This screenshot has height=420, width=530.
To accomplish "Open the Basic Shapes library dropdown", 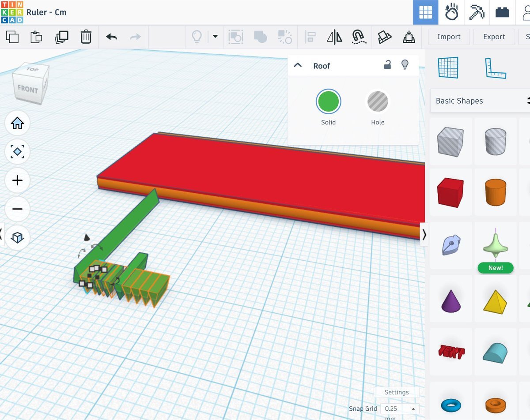I will click(x=481, y=101).
